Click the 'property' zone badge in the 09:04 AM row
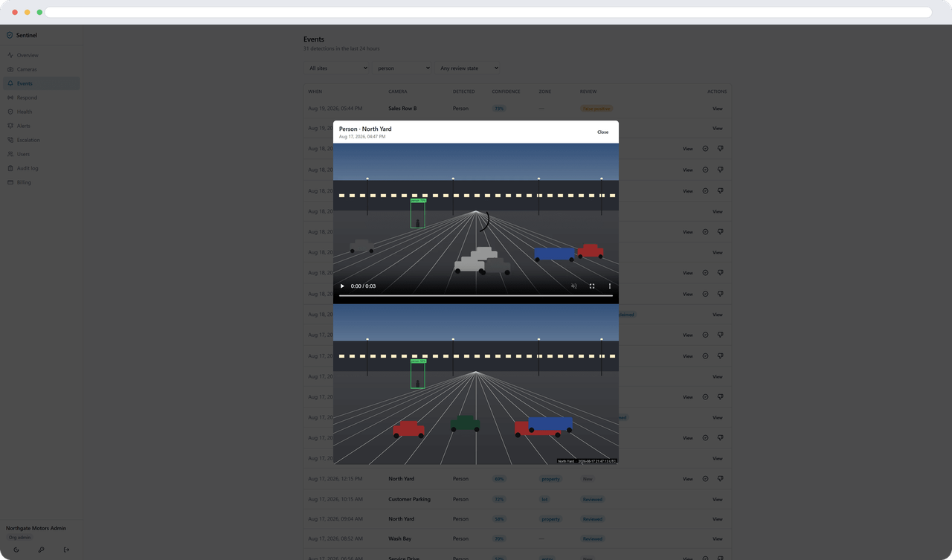 coord(550,519)
